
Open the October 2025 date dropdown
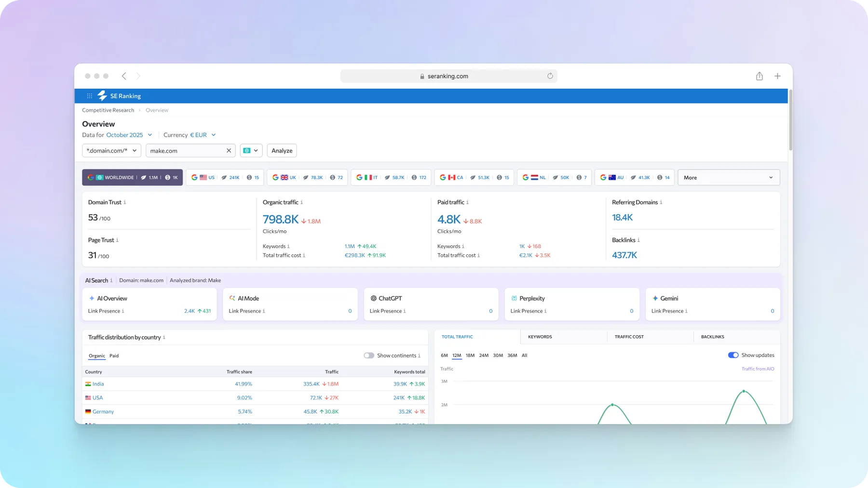[x=129, y=135]
